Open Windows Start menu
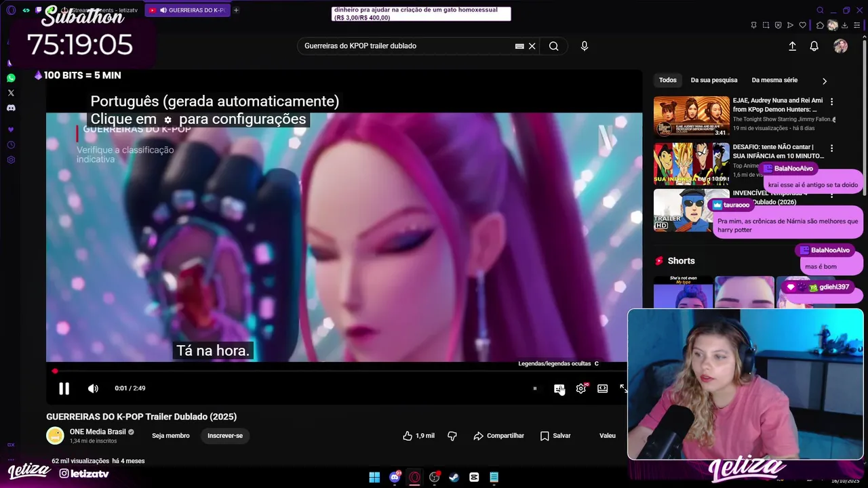The width and height of the screenshot is (868, 488). (374, 477)
